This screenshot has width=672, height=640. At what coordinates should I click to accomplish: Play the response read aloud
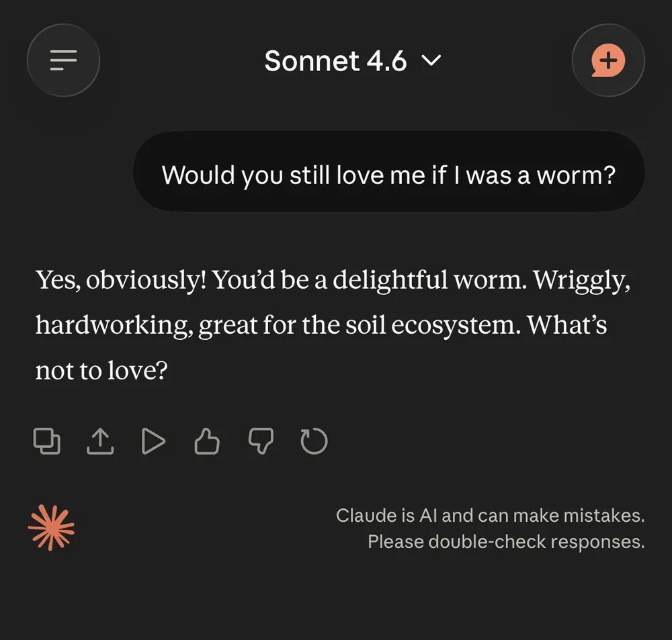(153, 441)
